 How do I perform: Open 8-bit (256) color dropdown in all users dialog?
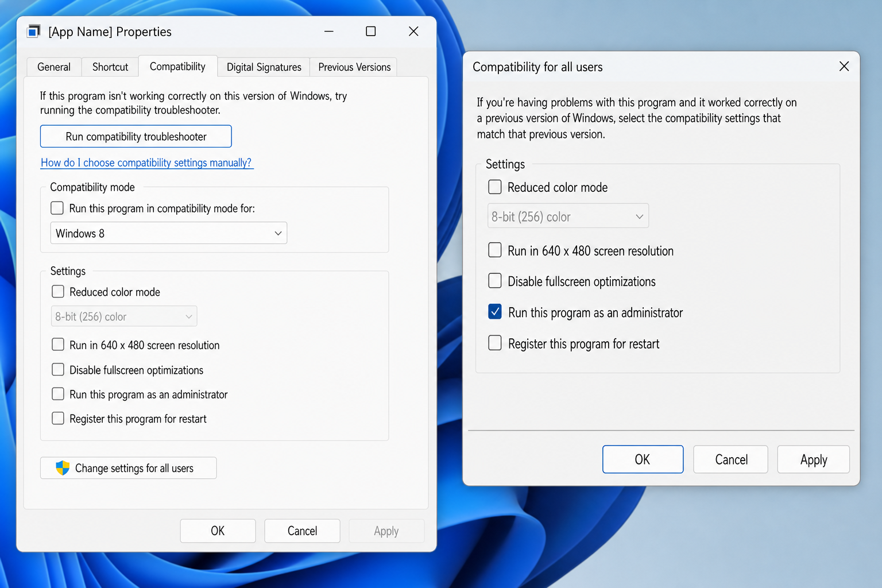[568, 216]
